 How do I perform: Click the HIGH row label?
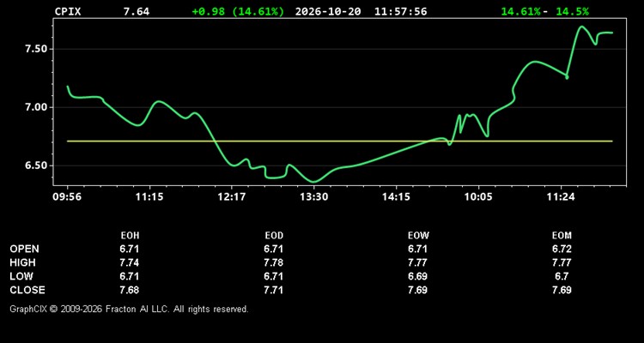(22, 262)
